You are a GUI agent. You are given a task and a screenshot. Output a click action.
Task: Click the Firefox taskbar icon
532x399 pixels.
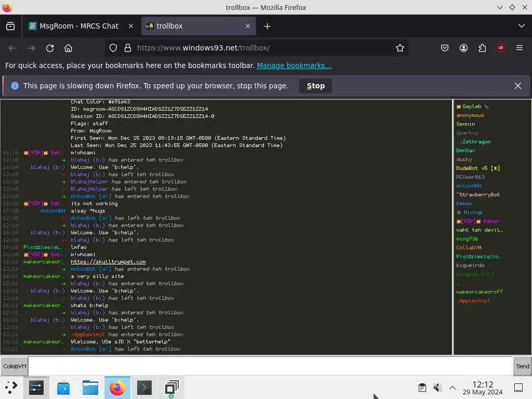(x=117, y=388)
